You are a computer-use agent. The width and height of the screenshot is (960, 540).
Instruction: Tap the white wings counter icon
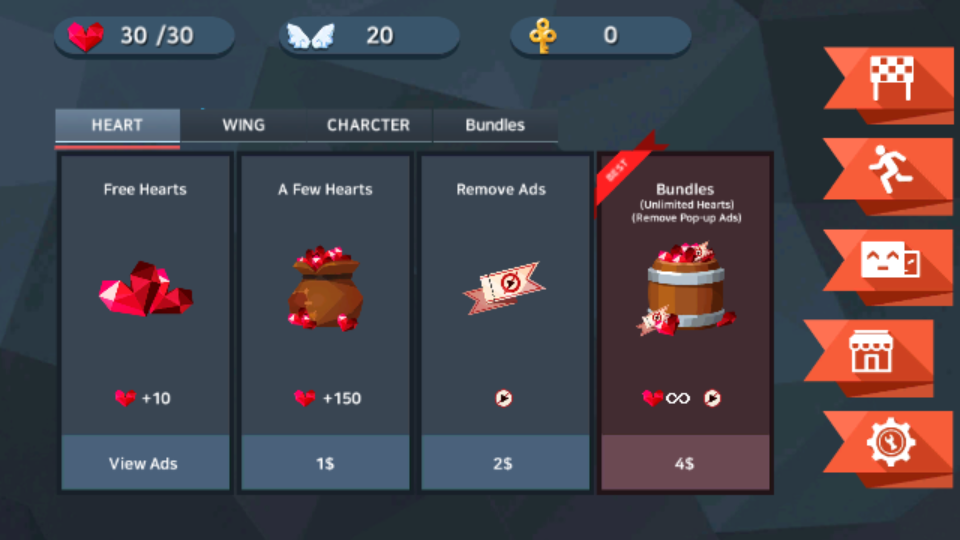[311, 36]
